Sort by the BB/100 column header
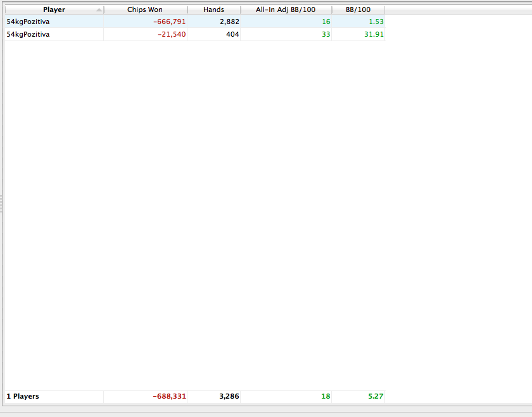Viewport: 532px width, 417px height. click(x=358, y=10)
